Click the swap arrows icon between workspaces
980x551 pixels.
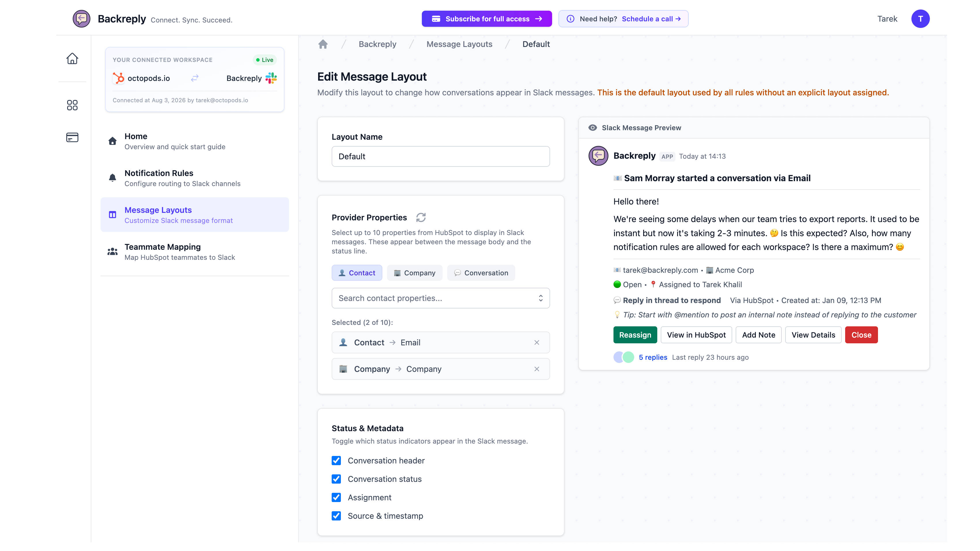click(195, 78)
